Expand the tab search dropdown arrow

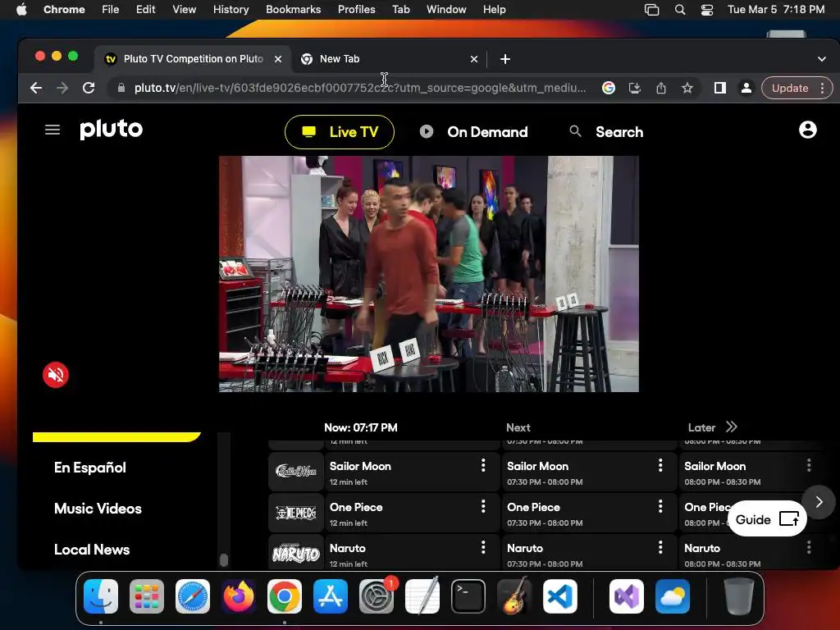coord(822,59)
